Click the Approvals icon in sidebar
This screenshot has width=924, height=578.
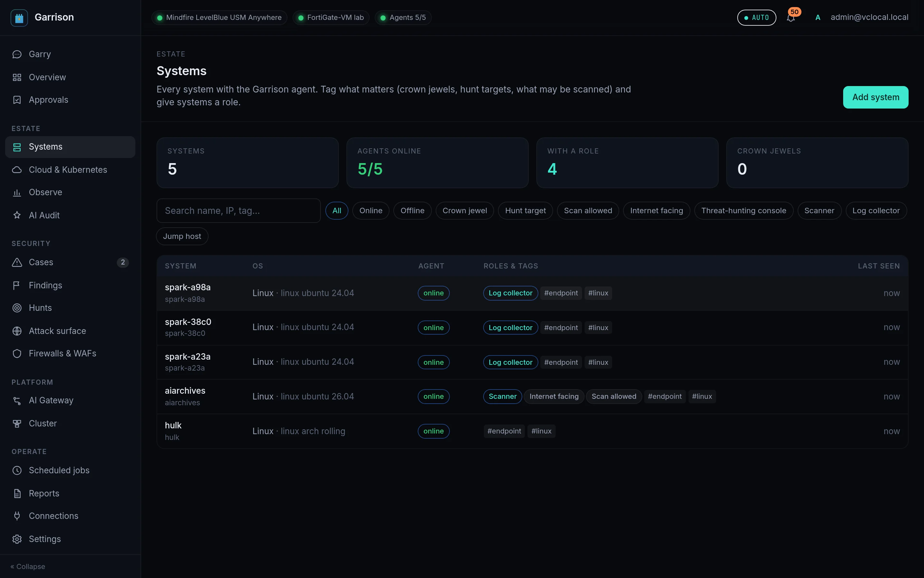pyautogui.click(x=17, y=100)
